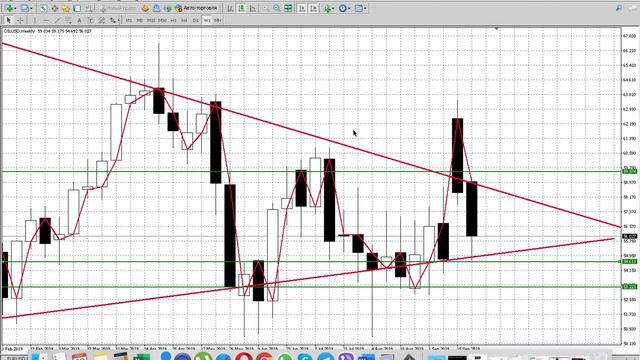Select the horizontal line tool
Viewport: 640px width, 360px height.
coord(46,20)
